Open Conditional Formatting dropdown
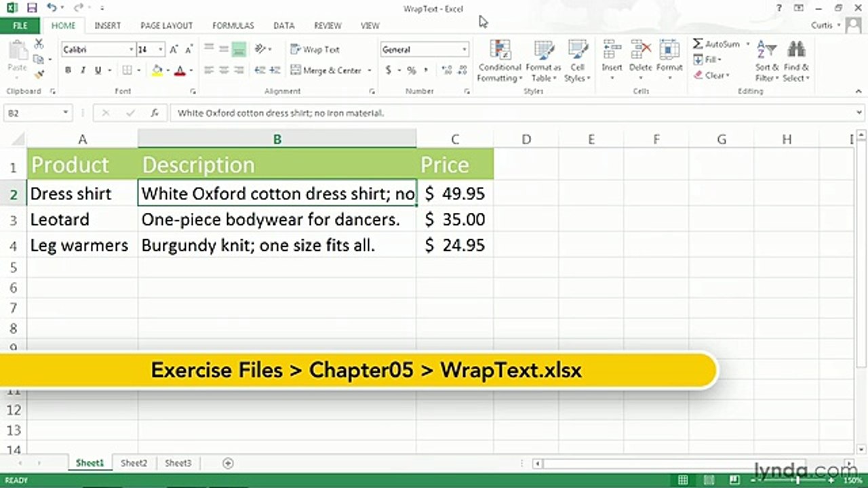The image size is (868, 488). [500, 60]
